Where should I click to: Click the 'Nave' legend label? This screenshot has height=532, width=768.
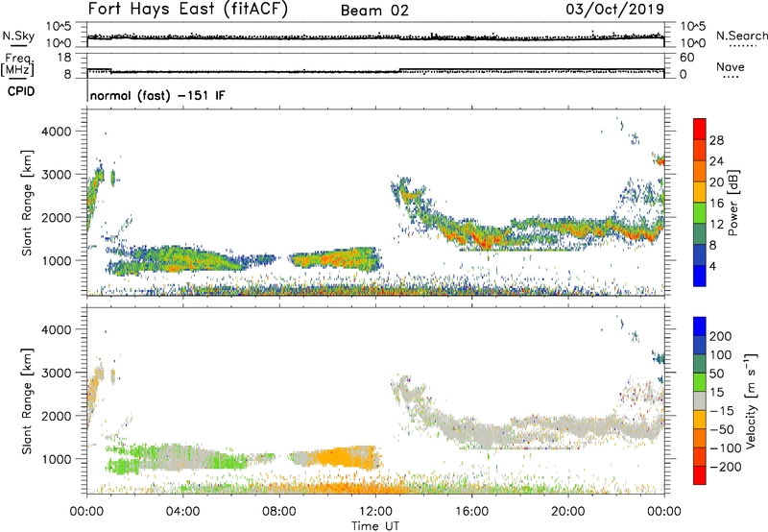731,67
